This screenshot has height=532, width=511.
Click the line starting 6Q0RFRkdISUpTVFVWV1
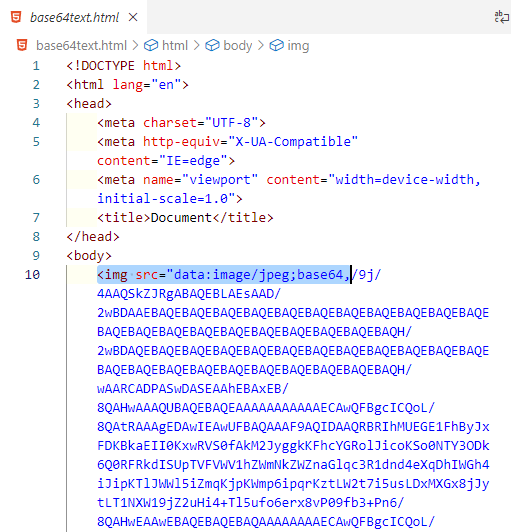click(293, 464)
